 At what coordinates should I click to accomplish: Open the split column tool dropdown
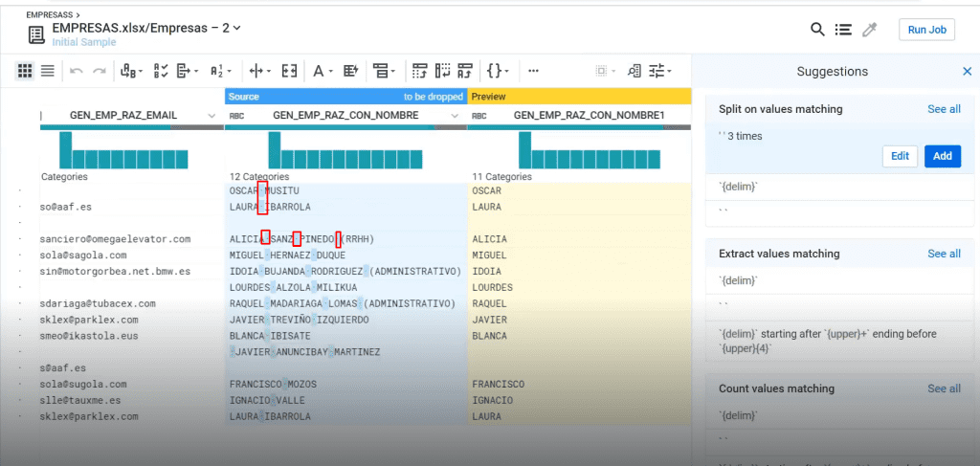click(260, 71)
